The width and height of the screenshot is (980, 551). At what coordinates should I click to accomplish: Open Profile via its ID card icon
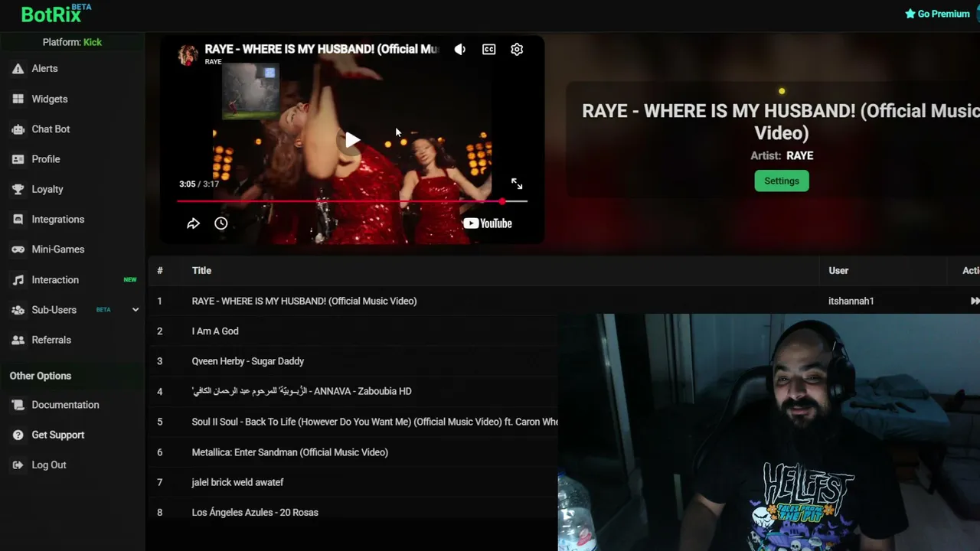(x=18, y=159)
